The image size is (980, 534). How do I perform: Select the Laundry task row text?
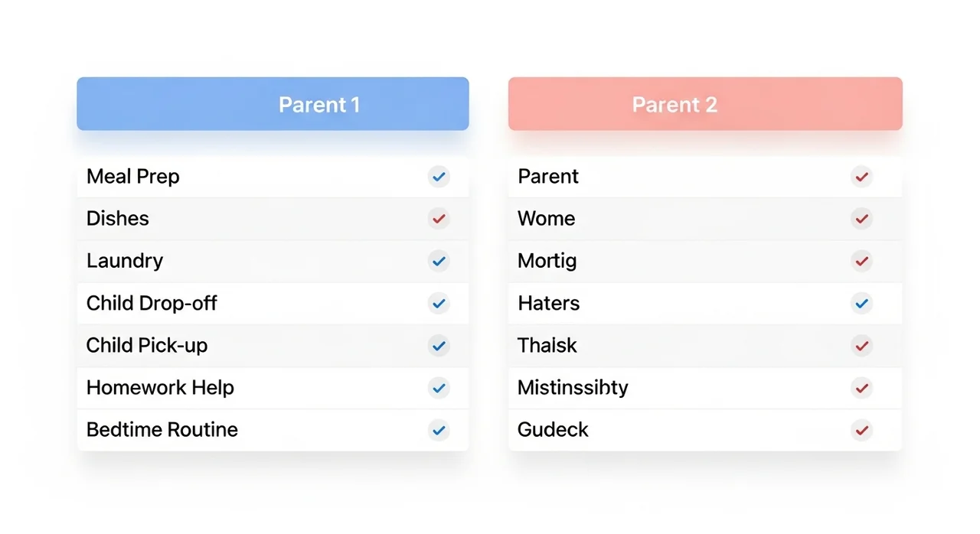[125, 261]
